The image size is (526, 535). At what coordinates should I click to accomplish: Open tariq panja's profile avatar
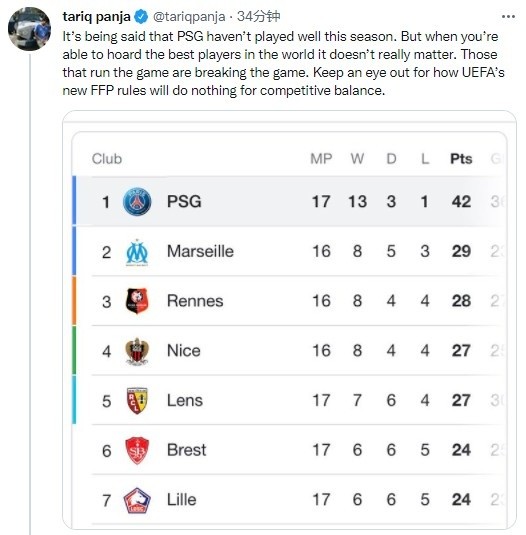pyautogui.click(x=29, y=29)
